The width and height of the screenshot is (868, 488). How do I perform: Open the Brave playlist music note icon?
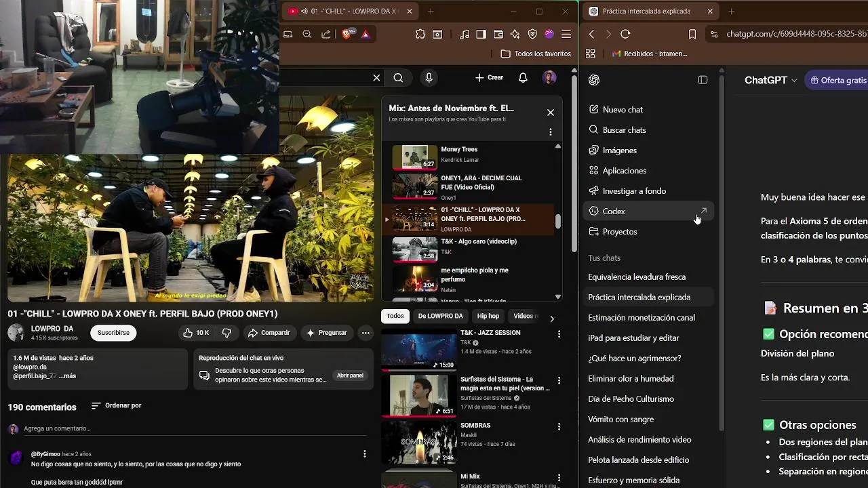tap(465, 34)
